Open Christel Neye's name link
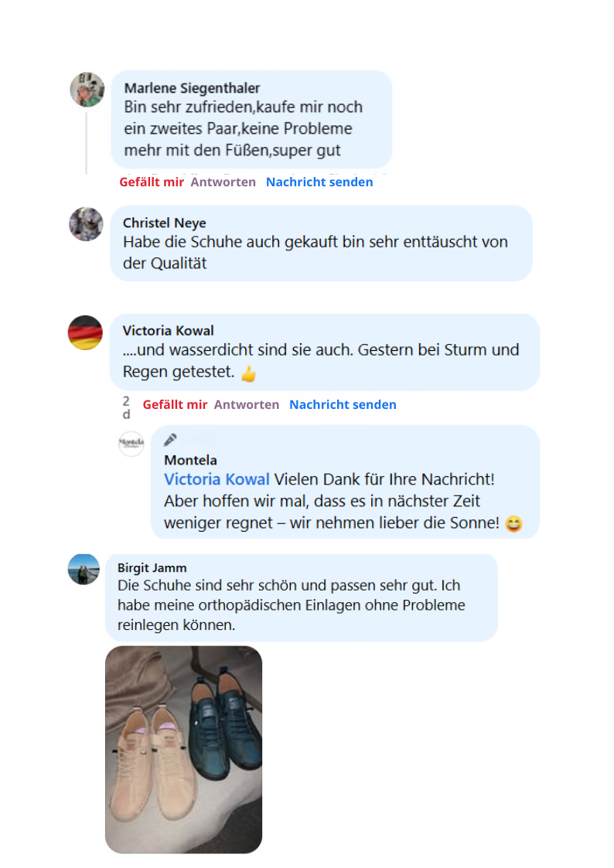 coord(165,223)
